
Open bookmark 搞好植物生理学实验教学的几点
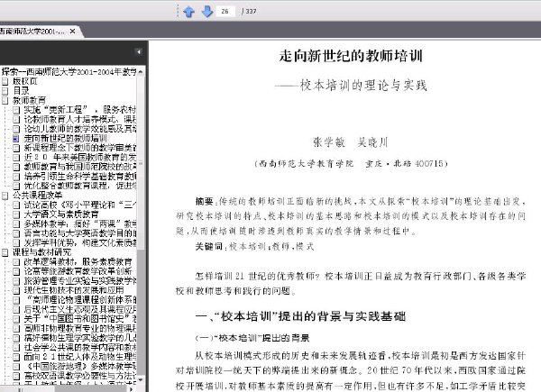click(80, 338)
